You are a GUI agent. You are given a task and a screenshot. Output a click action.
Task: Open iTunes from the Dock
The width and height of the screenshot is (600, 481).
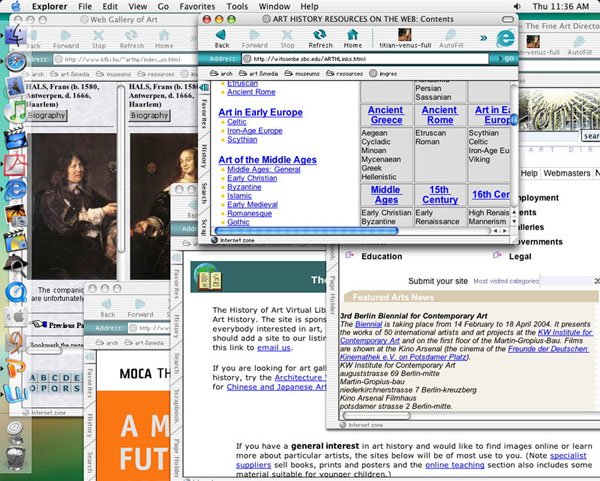pyautogui.click(x=16, y=112)
